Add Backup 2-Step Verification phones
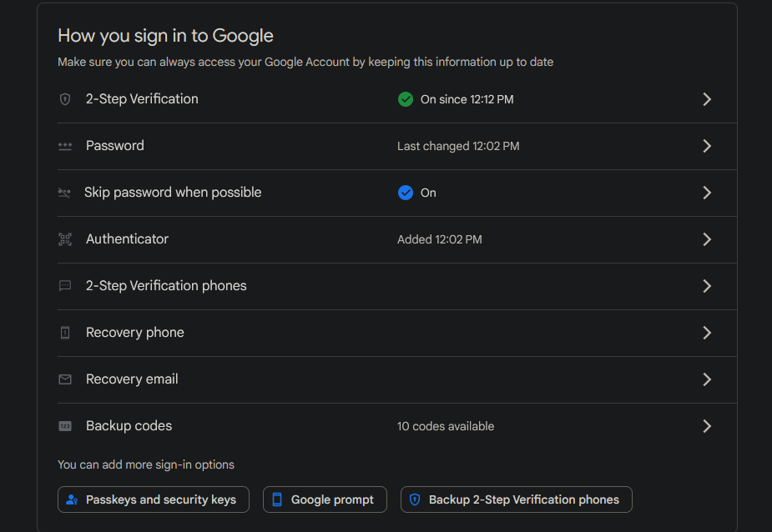 516,499
